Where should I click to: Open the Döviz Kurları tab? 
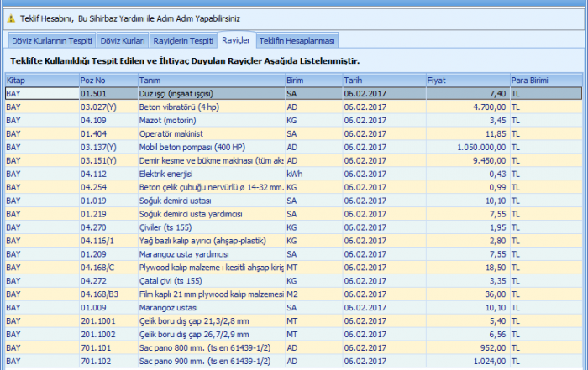[x=123, y=40]
